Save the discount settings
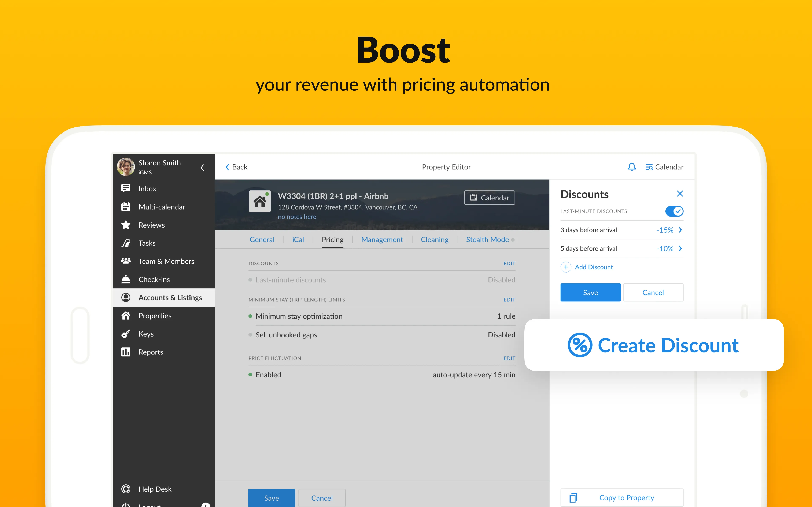Screen dimensions: 812x507 [590, 292]
